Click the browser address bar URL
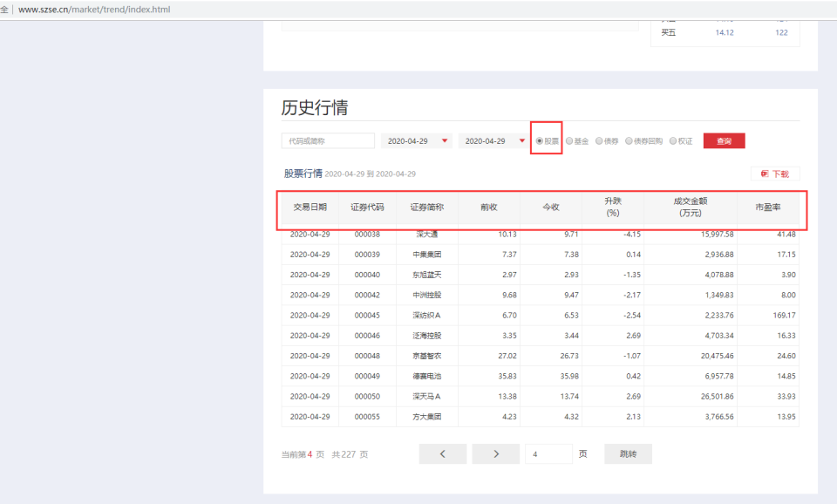837x504 pixels. click(x=94, y=10)
